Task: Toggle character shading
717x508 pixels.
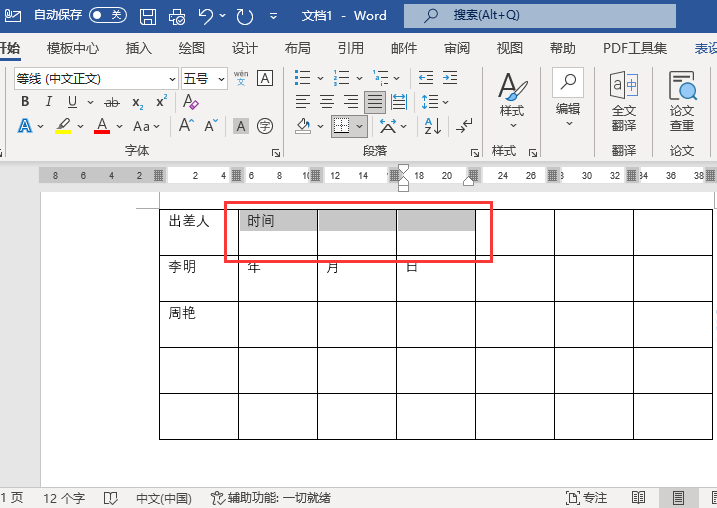Action: pos(241,126)
